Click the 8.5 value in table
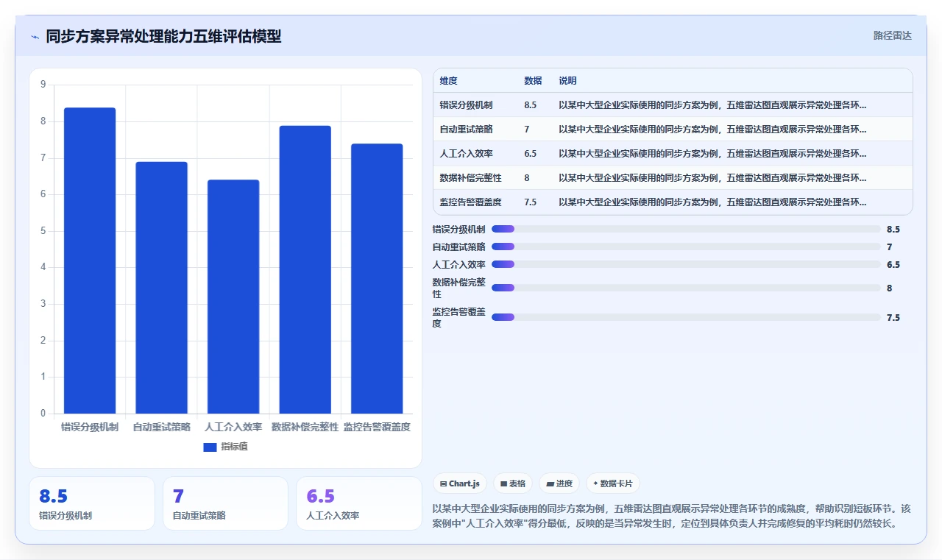942x560 pixels. (x=531, y=105)
